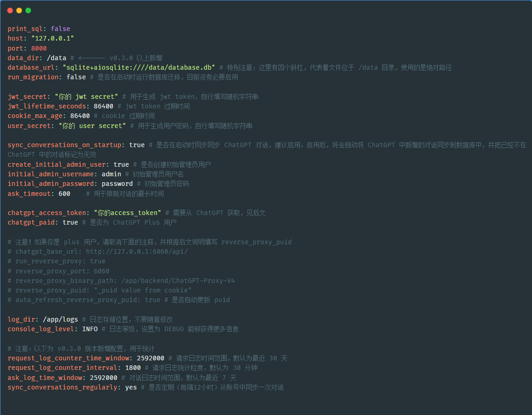The height and width of the screenshot is (415, 532).
Task: Click the yellow minimize dot
Action: pos(19,10)
